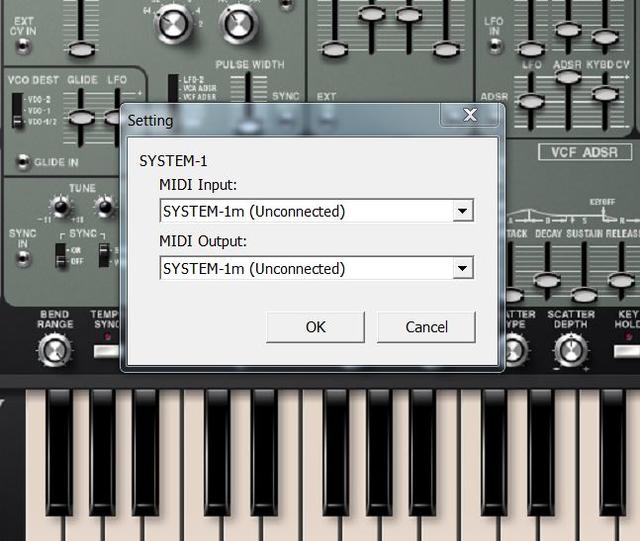Click the LFO IN jack
This screenshot has height=541, width=640.
click(495, 46)
